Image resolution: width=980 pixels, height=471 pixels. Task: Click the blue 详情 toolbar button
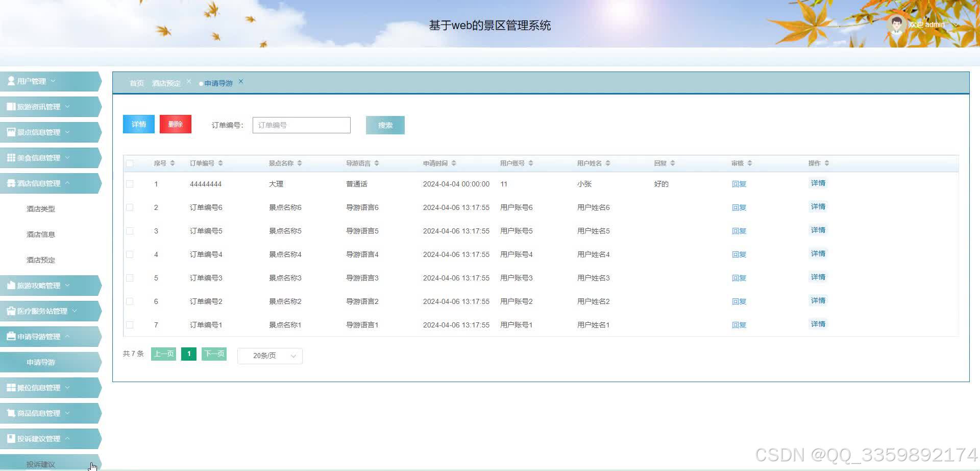(139, 124)
